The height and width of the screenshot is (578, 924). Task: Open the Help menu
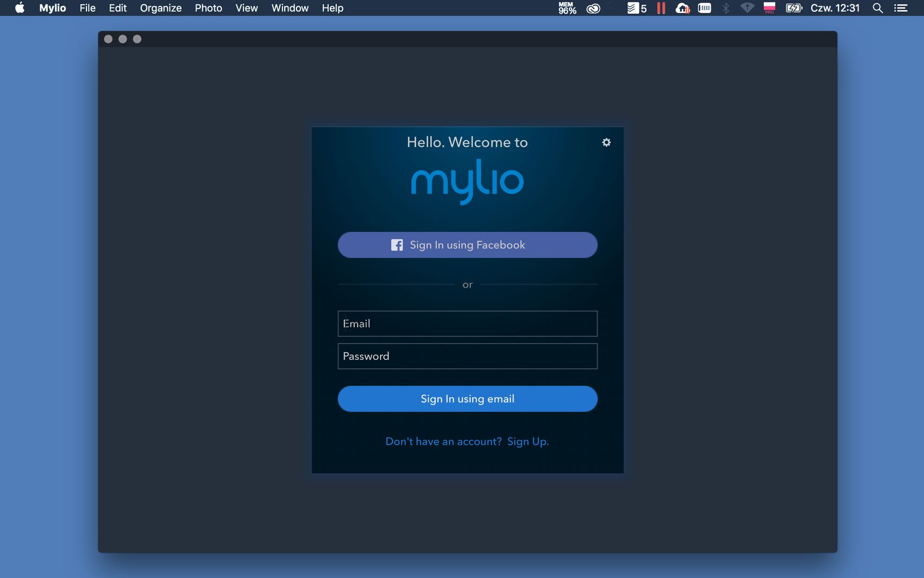coord(333,8)
